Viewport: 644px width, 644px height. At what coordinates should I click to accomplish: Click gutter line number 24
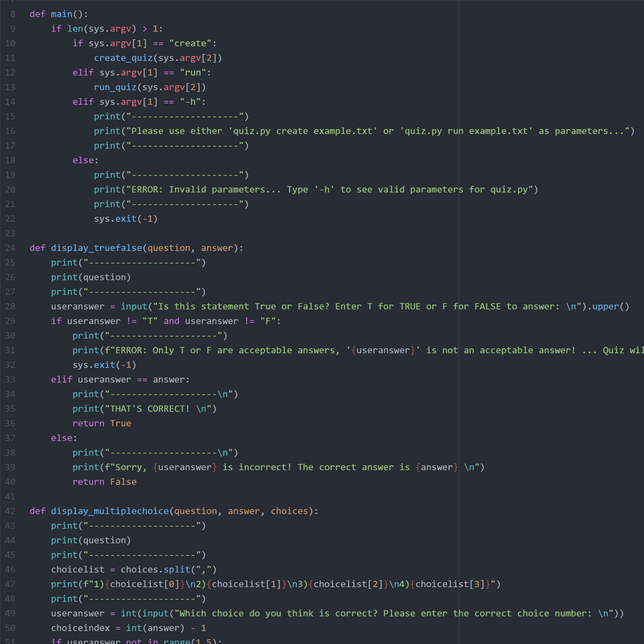click(10, 248)
